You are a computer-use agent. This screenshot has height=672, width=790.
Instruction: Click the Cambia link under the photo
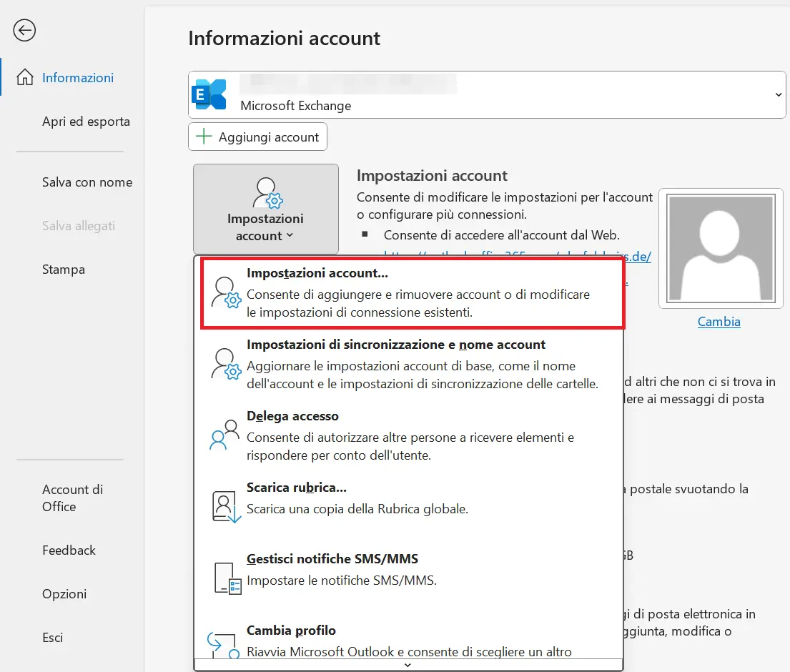pyautogui.click(x=719, y=322)
